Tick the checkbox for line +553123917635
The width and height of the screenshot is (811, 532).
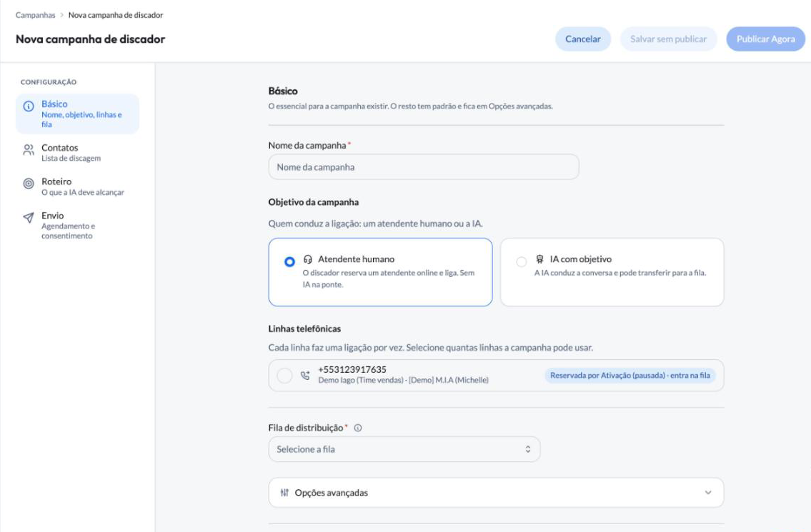[284, 376]
